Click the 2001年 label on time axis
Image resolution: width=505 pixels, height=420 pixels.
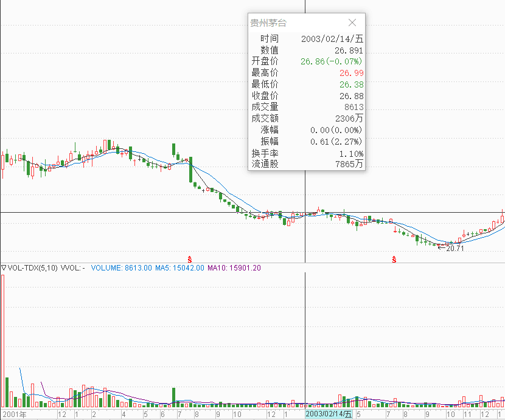[x=14, y=415]
